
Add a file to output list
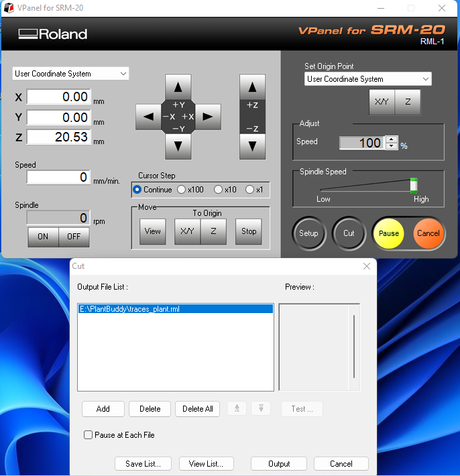pos(103,408)
